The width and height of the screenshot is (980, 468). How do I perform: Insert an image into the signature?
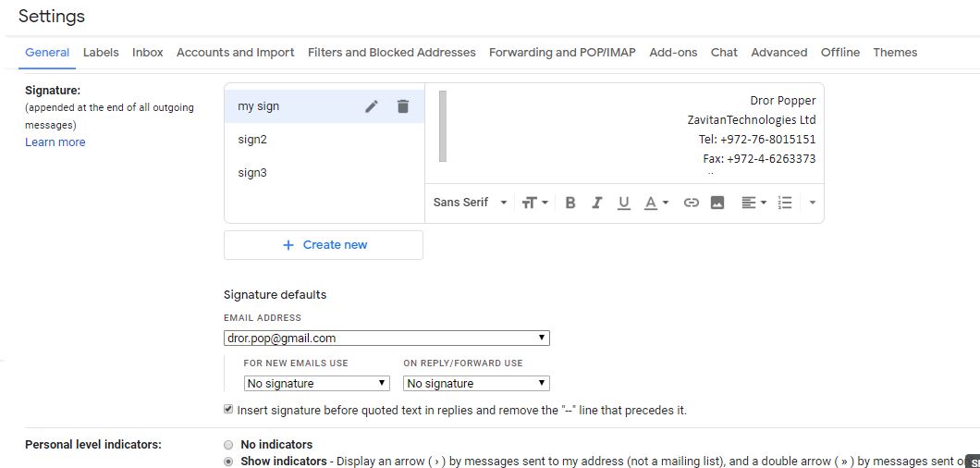pos(717,203)
